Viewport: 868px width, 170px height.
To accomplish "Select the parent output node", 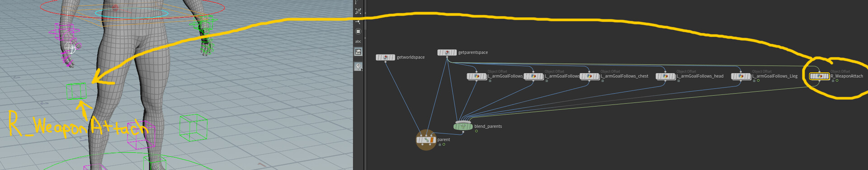I will point(426,140).
